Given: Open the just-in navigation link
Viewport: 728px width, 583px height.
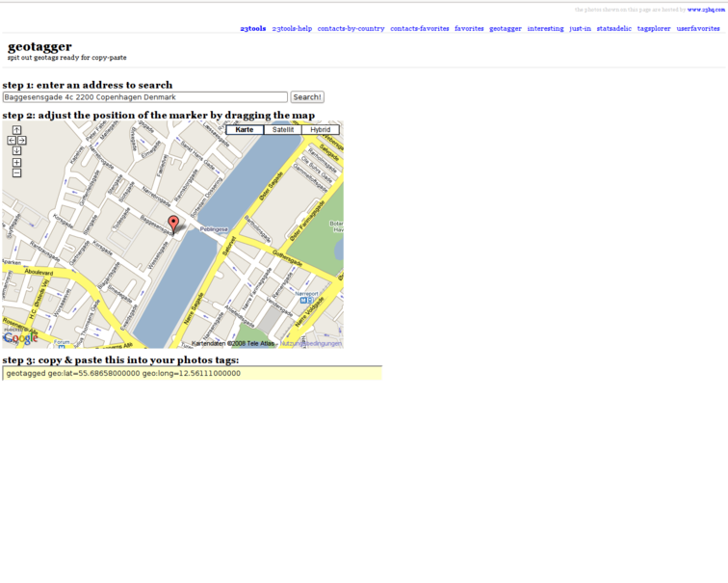Looking at the screenshot, I should point(581,28).
